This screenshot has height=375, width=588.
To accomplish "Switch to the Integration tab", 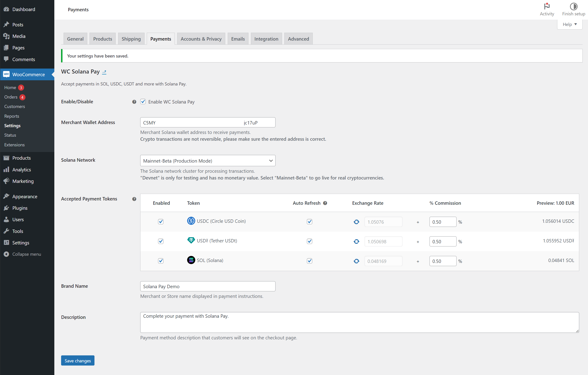I will pos(266,39).
